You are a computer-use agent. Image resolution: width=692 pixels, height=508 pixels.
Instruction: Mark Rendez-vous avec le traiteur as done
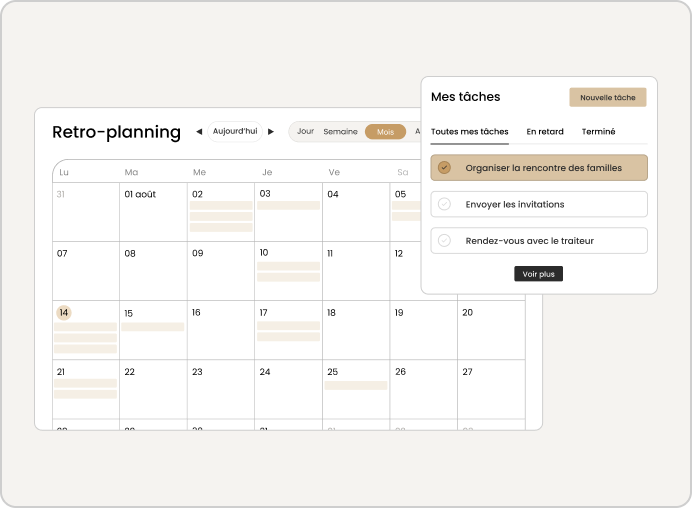click(x=444, y=241)
